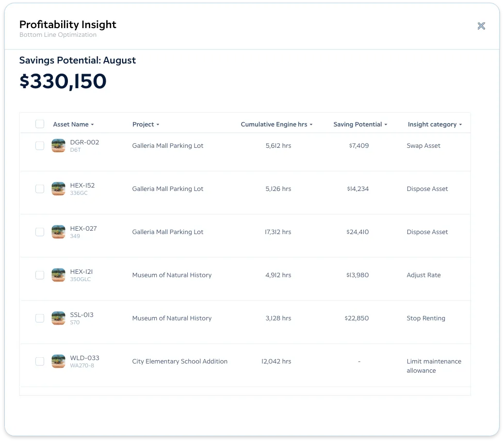Image resolution: width=504 pixels, height=442 pixels.
Task: Click the WLD-033 asset thumbnail image
Action: [58, 361]
